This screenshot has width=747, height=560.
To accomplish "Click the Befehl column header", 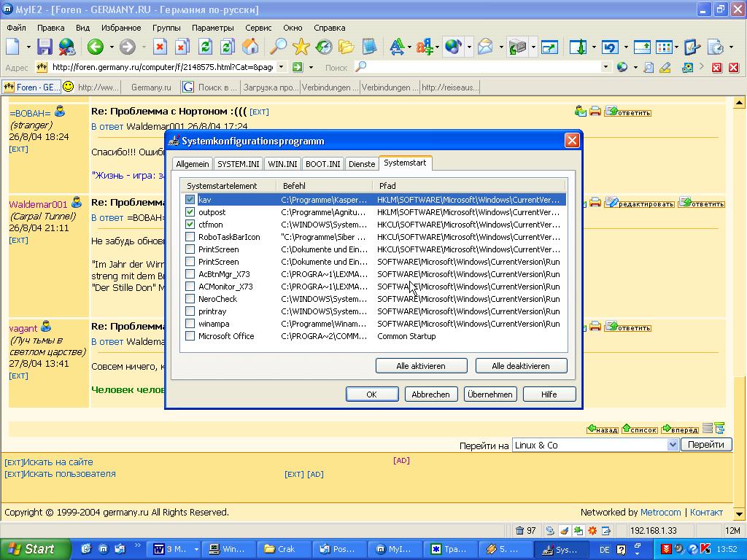I will pyautogui.click(x=325, y=186).
